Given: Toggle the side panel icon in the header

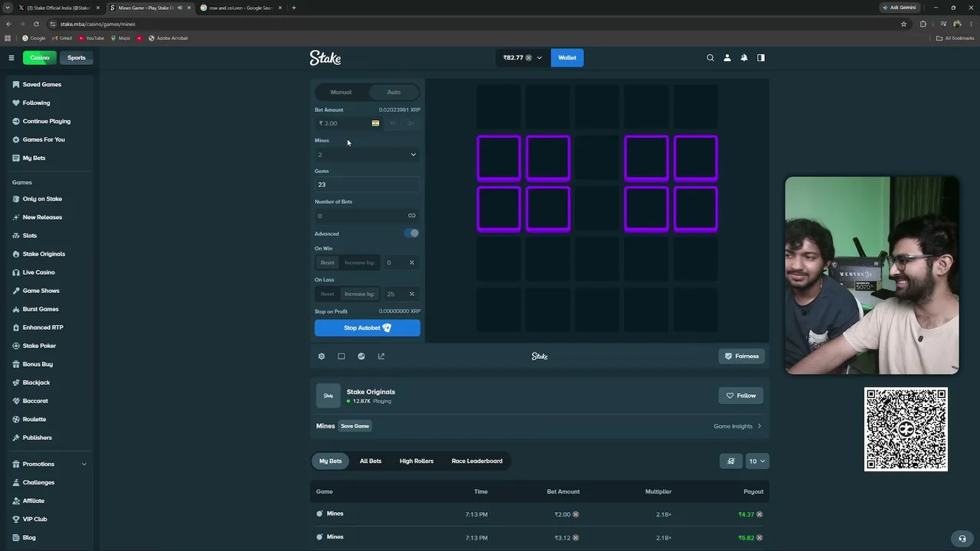Looking at the screenshot, I should (x=761, y=57).
